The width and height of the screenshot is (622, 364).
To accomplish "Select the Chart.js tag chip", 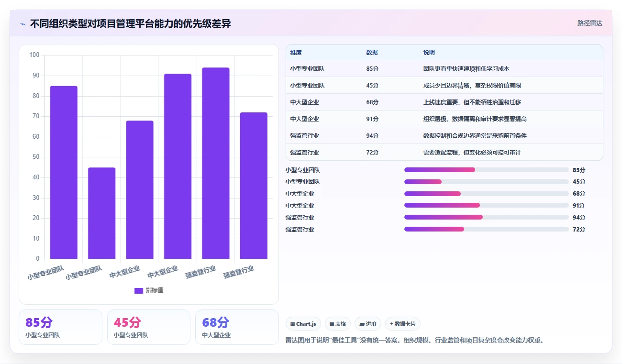I will (303, 324).
